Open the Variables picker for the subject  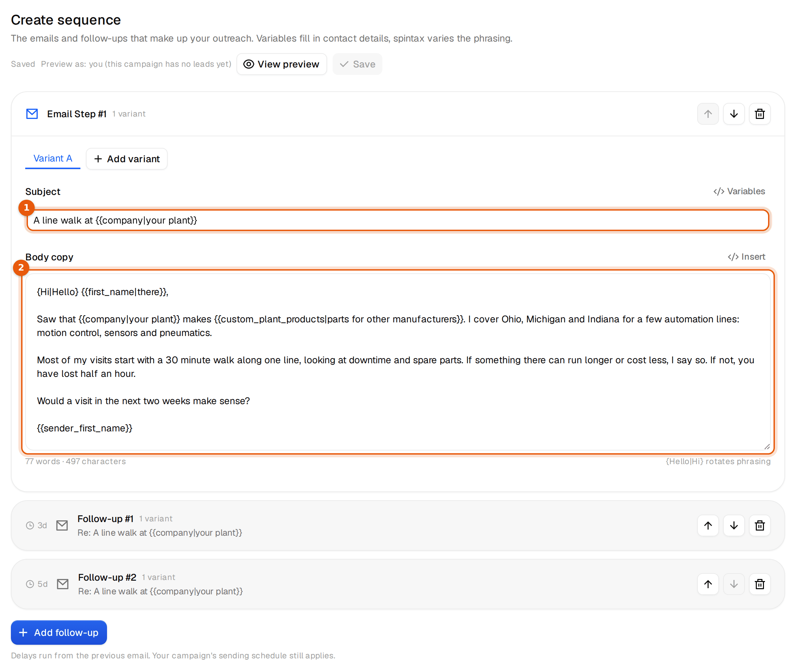click(739, 191)
